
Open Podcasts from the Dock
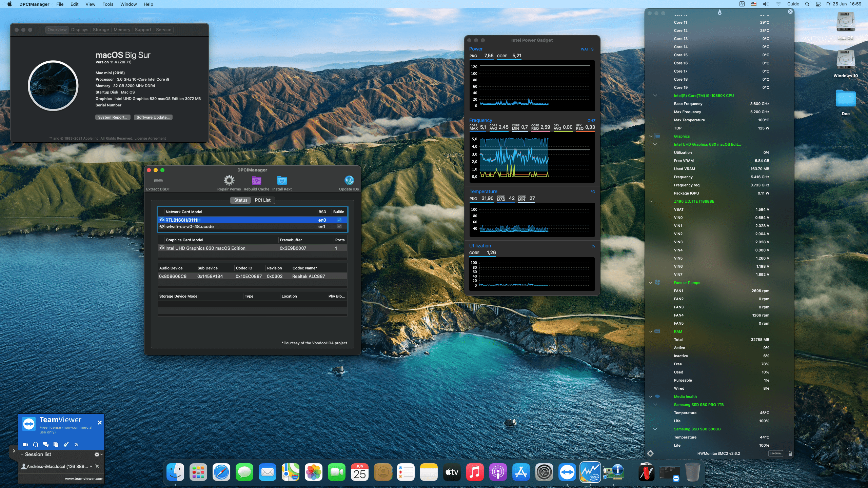pyautogui.click(x=498, y=472)
